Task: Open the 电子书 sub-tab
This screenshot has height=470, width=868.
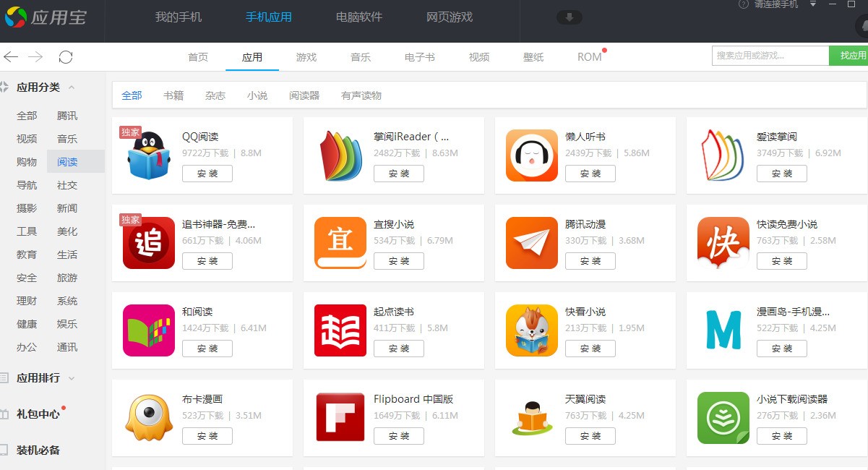Action: pos(420,57)
